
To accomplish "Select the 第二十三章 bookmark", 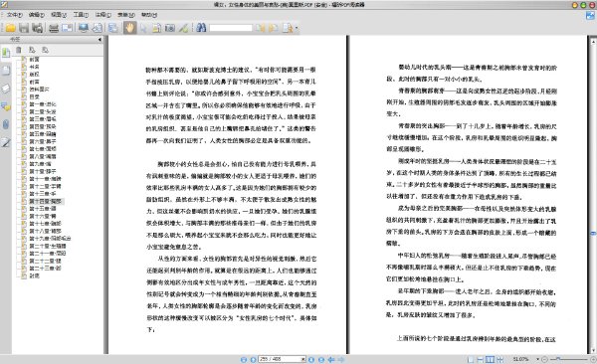I will [46, 269].
